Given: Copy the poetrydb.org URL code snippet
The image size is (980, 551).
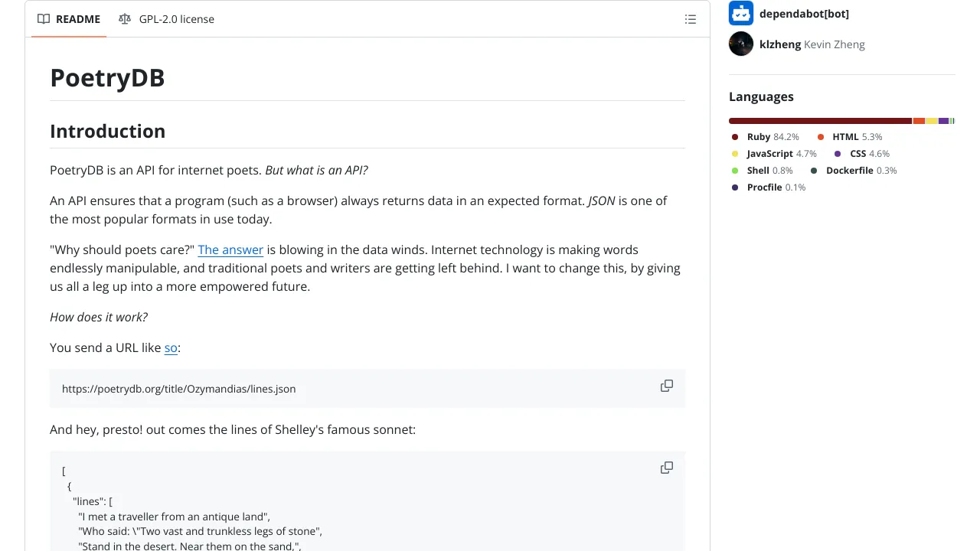Looking at the screenshot, I should point(667,386).
